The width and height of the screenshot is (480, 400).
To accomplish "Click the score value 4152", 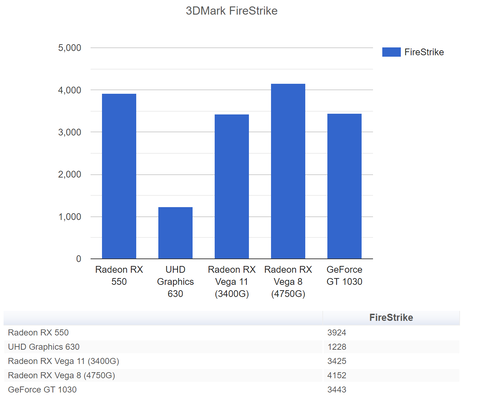I will pos(337,376).
